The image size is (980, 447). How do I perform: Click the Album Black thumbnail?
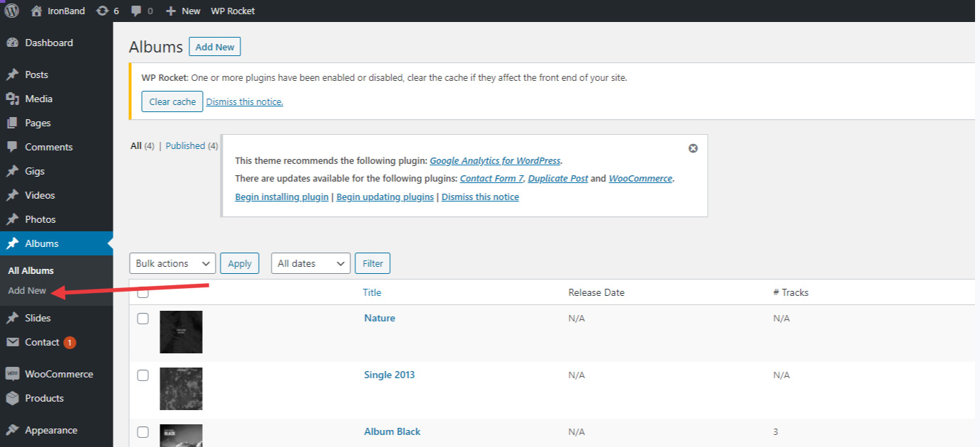[181, 436]
